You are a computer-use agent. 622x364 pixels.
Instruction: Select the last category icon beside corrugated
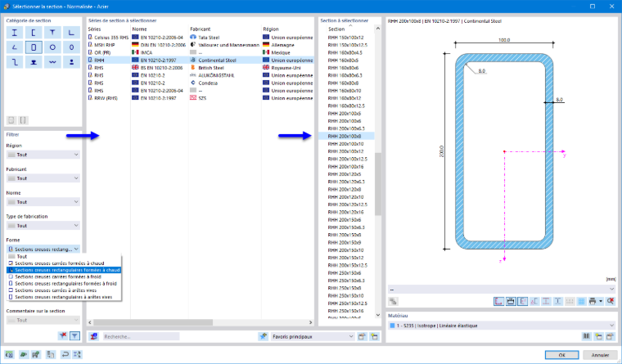click(71, 62)
